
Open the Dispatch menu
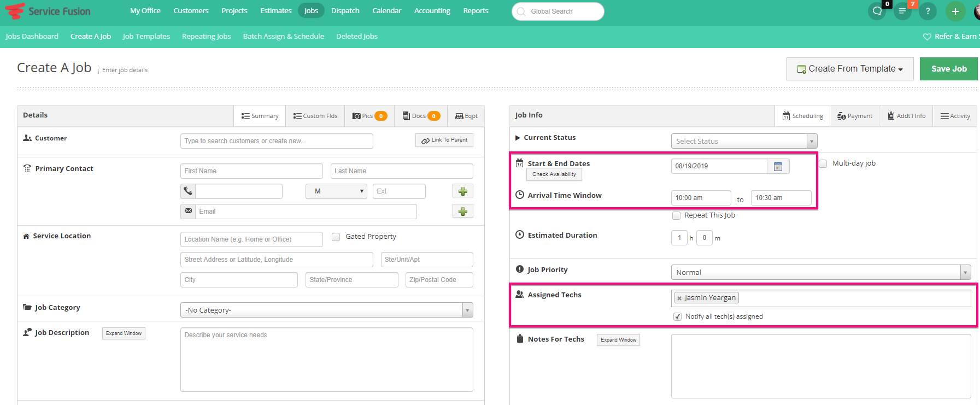(x=345, y=11)
